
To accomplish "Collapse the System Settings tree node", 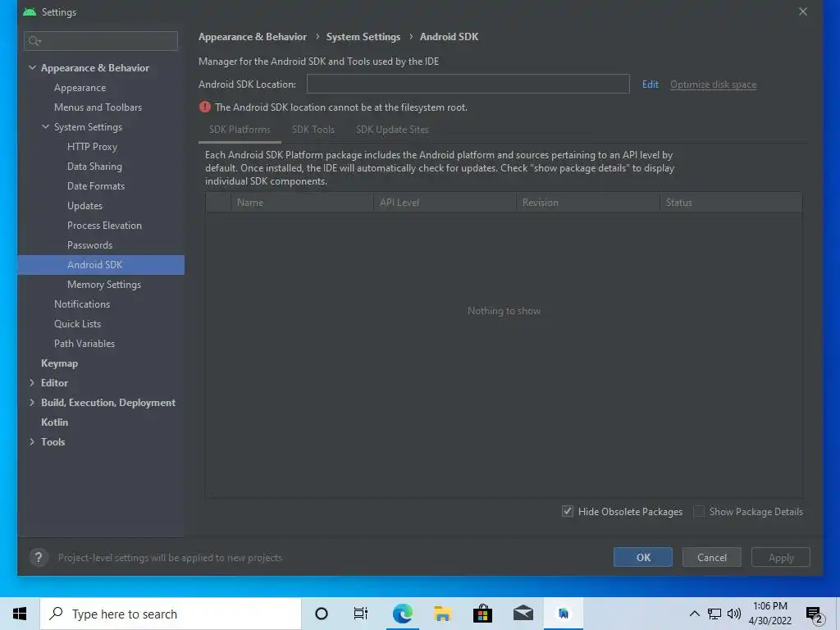I will click(46, 126).
